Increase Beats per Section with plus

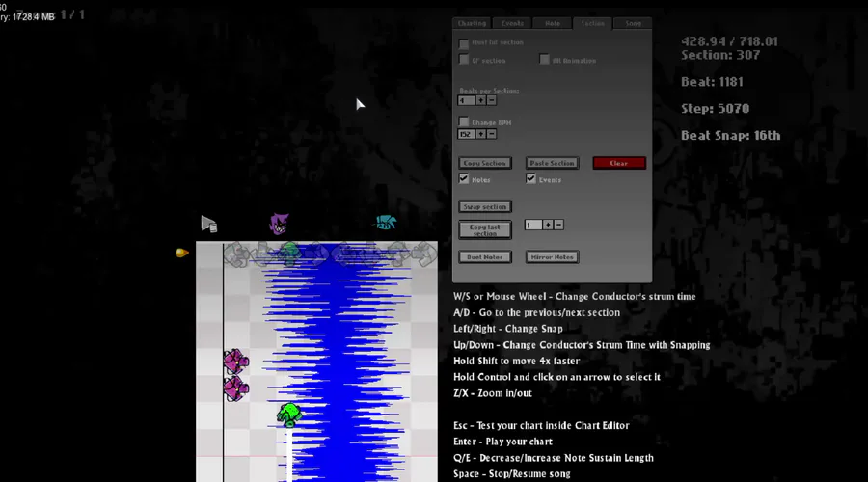480,100
